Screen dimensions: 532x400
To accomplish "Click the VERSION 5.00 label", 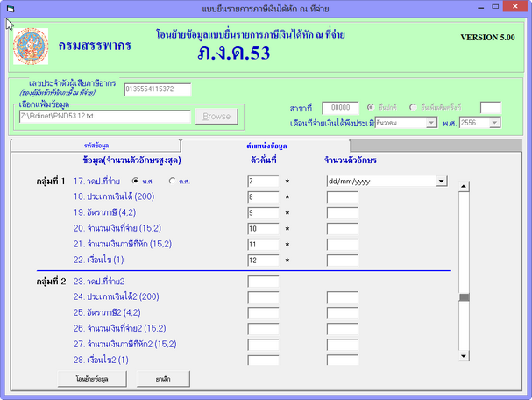I will click(x=487, y=38).
